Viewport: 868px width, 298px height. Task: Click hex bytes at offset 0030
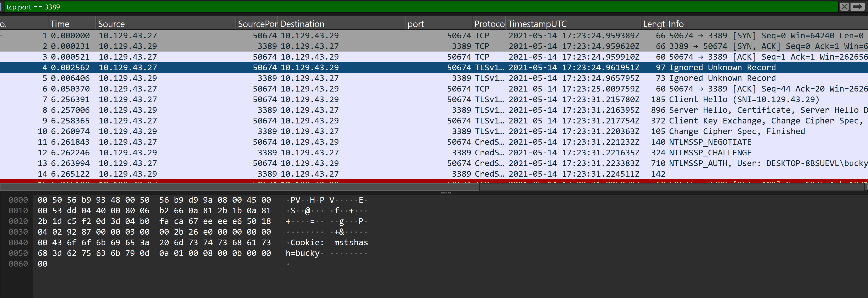[x=154, y=232]
